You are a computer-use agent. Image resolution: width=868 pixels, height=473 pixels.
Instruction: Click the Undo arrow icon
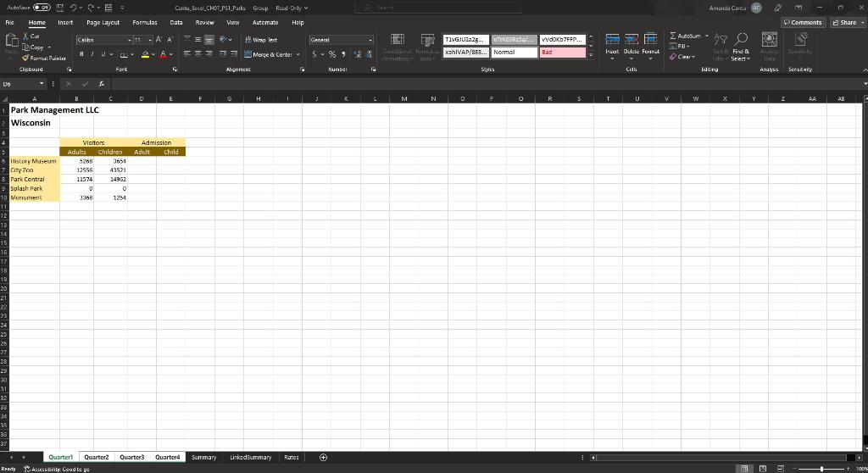[x=73, y=8]
